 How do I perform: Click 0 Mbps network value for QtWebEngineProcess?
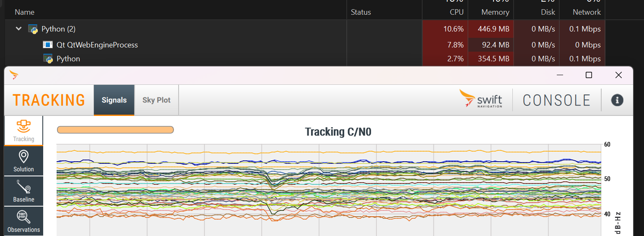(x=587, y=45)
